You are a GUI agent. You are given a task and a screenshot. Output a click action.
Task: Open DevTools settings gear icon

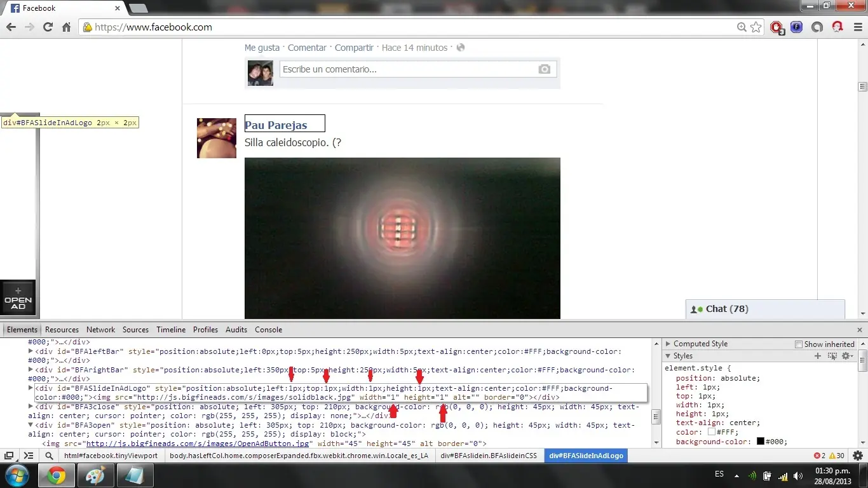[x=858, y=456]
